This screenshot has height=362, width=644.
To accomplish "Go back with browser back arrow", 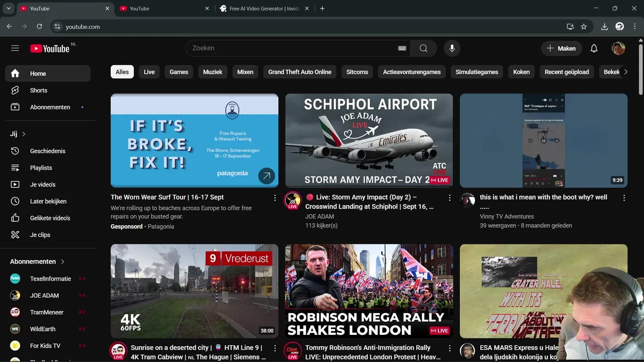I will point(9,27).
